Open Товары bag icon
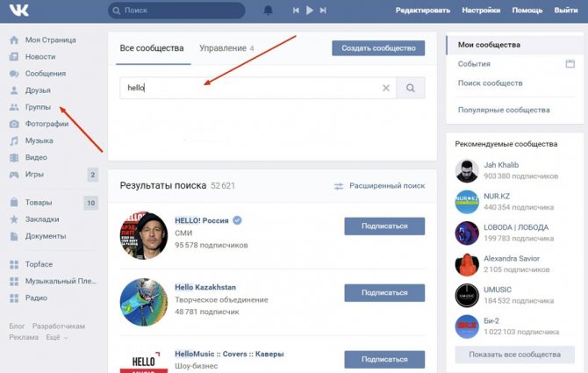Screen dimensions: 588x373 [14, 203]
